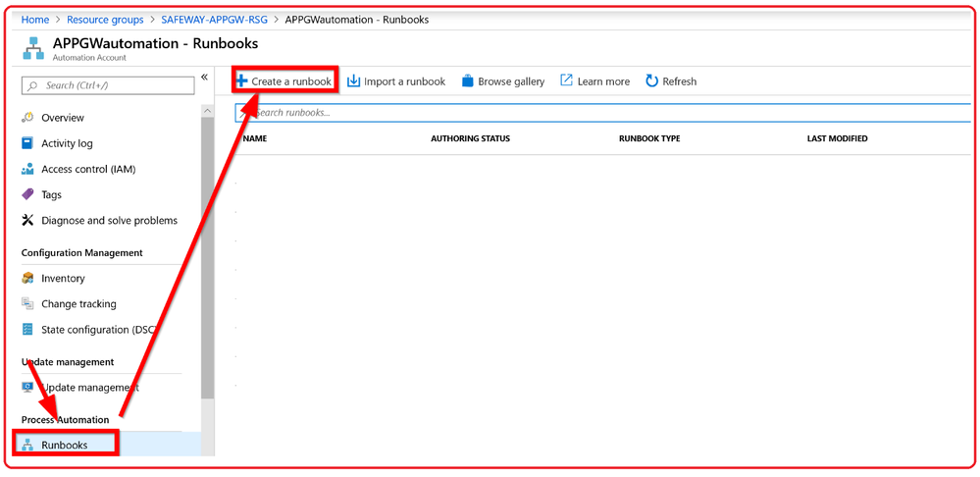
Task: Click the Learn more external link icon
Action: tap(566, 80)
